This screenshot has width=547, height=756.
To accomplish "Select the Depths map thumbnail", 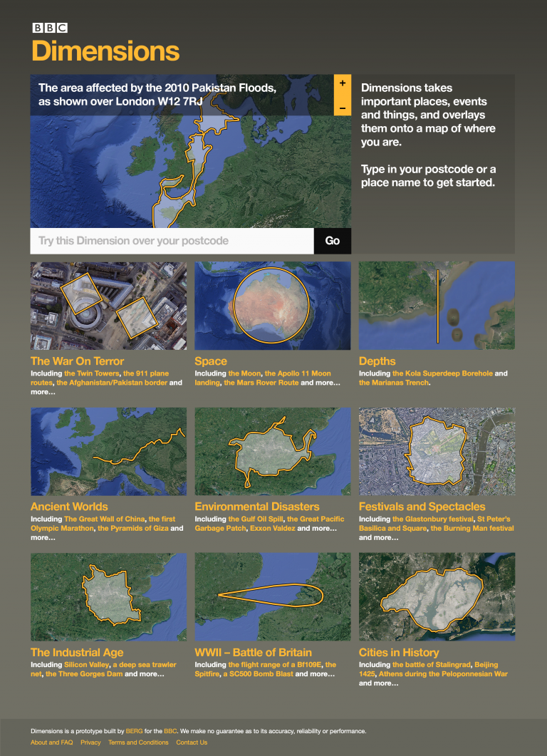I will 437,306.
